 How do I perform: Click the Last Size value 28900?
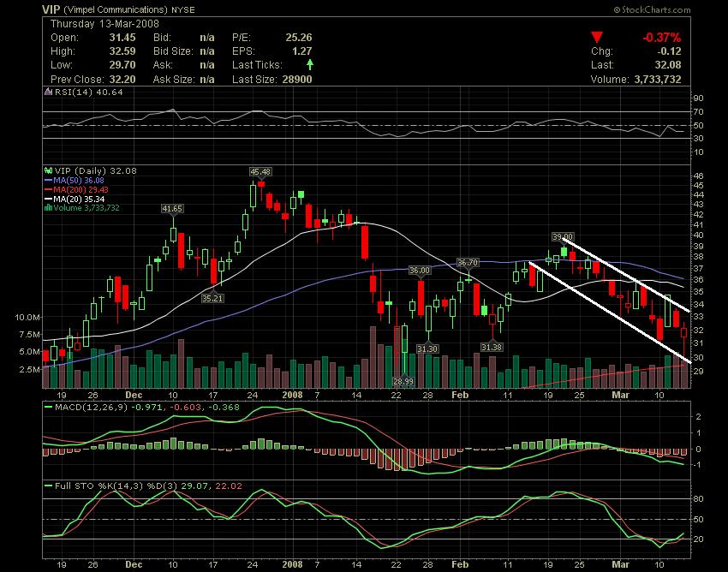[x=297, y=80]
